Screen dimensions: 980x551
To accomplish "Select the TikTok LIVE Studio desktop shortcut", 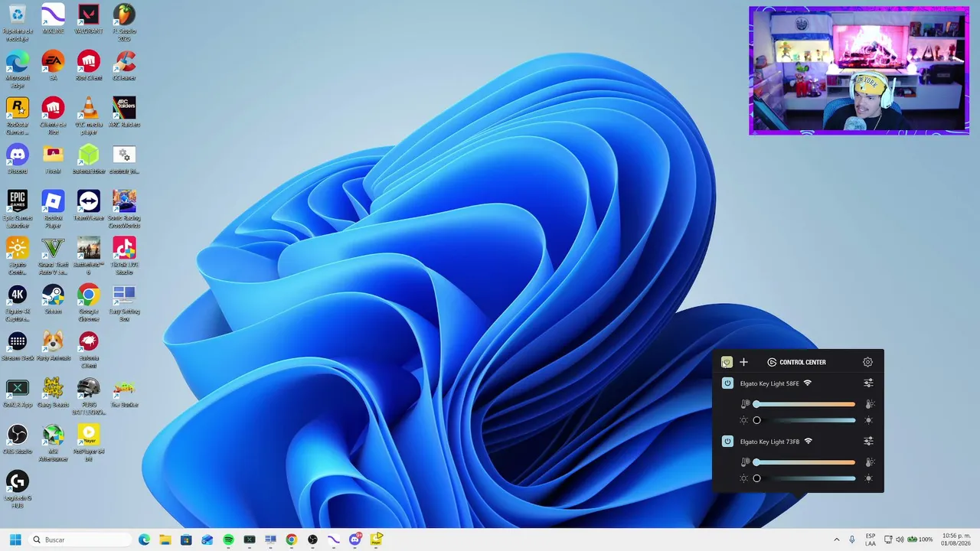I will (124, 256).
